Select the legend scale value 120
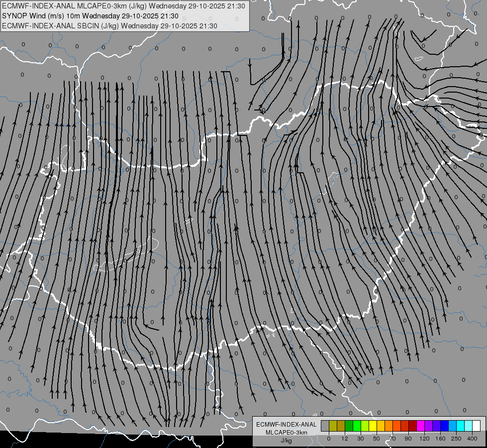Viewport: 487px width, 448px height. click(x=424, y=439)
